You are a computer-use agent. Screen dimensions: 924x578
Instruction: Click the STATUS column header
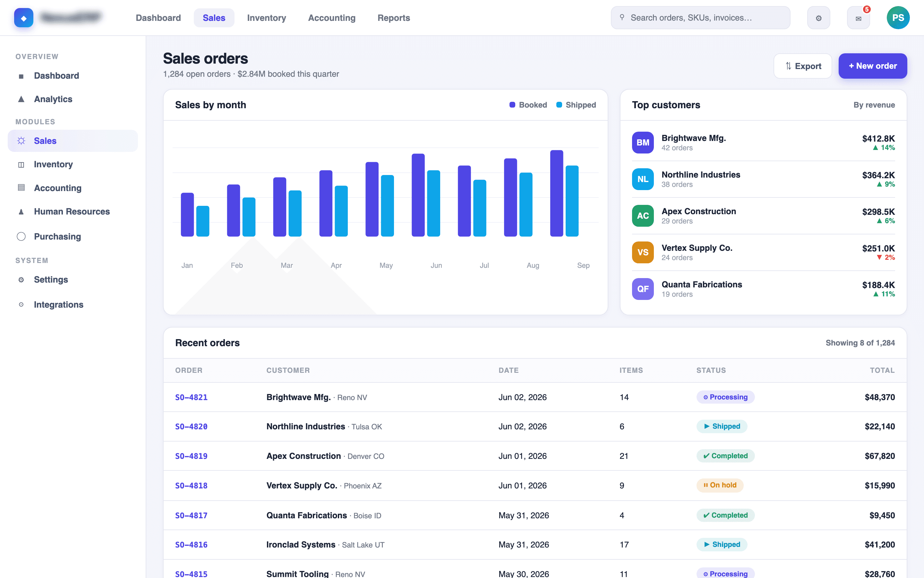coord(711,371)
